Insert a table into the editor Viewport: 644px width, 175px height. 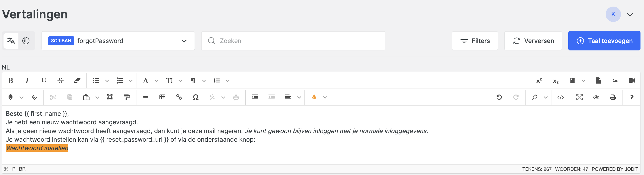point(162,97)
